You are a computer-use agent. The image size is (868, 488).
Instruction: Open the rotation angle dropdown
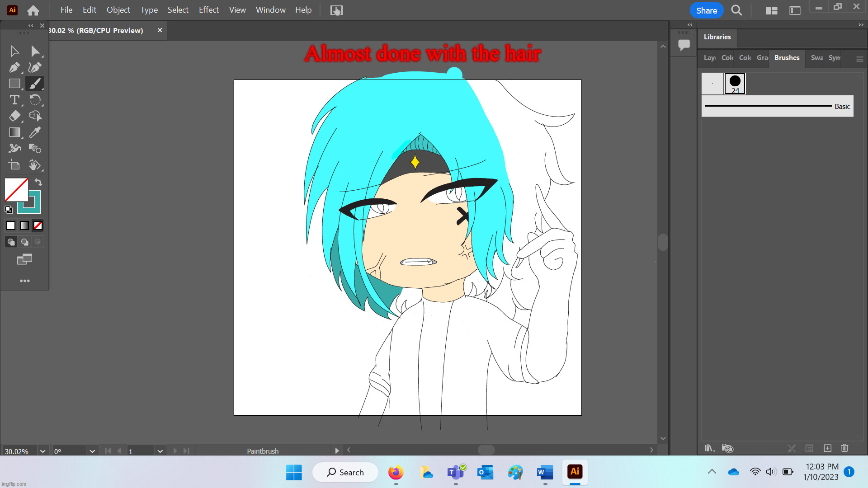click(x=92, y=451)
